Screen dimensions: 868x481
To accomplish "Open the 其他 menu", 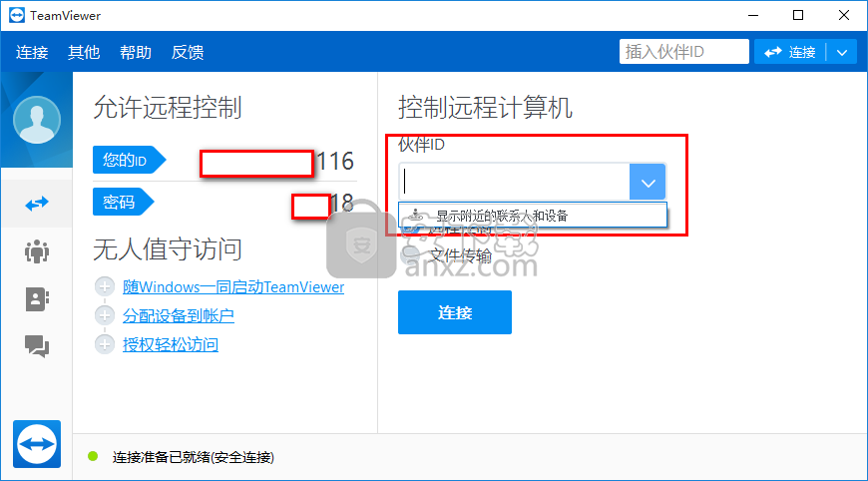I will [84, 52].
